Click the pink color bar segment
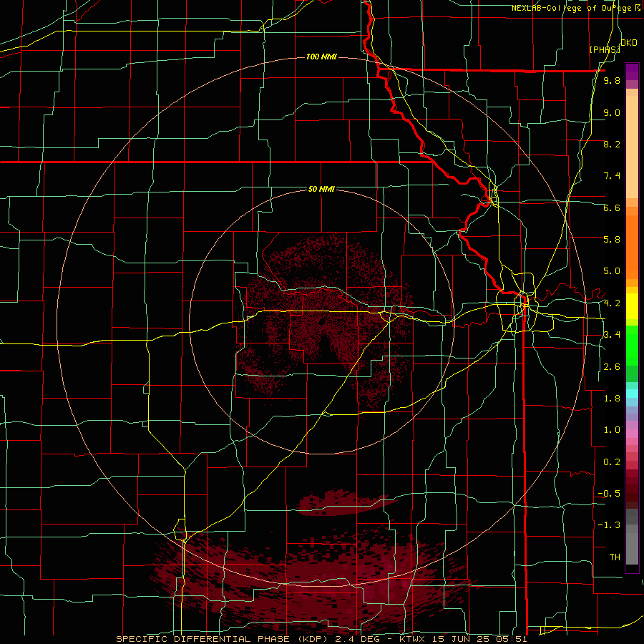The width and height of the screenshot is (644, 644). (632, 433)
